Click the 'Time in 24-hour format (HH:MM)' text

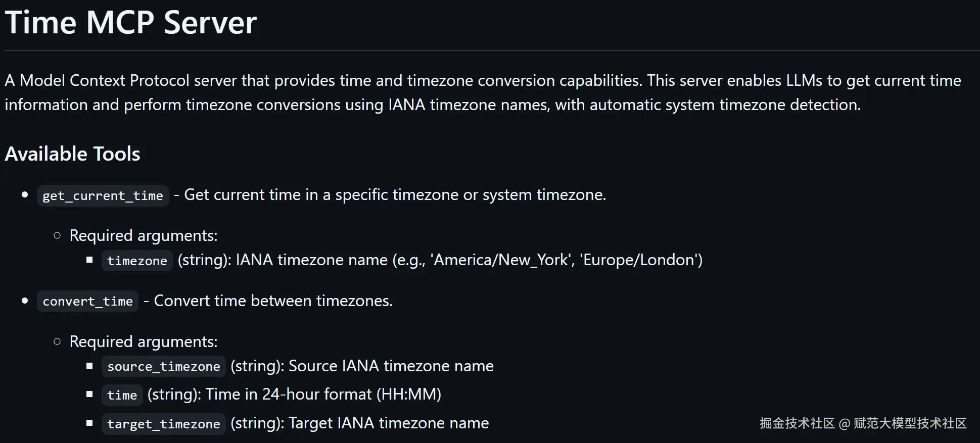[323, 395]
